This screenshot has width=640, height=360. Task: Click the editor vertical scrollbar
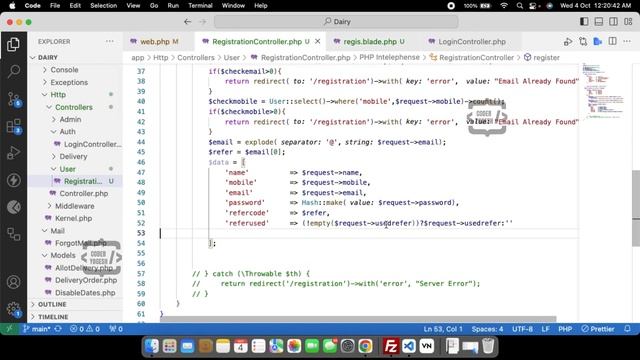coord(636,208)
